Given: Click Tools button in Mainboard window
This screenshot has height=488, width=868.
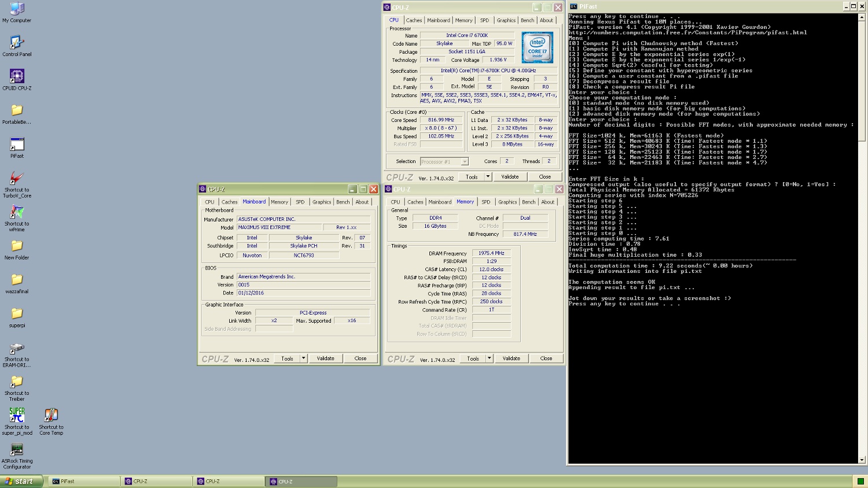Looking at the screenshot, I should 287,358.
